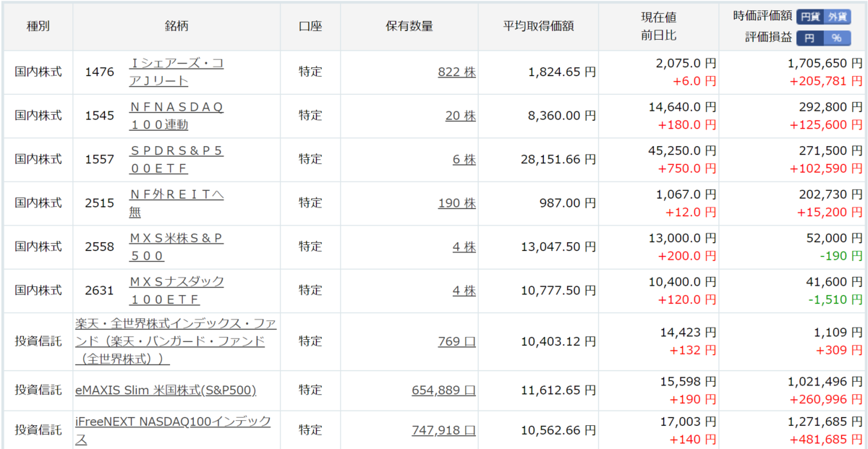
Task: Click the 769 口 holding quantity
Action: coord(456,341)
